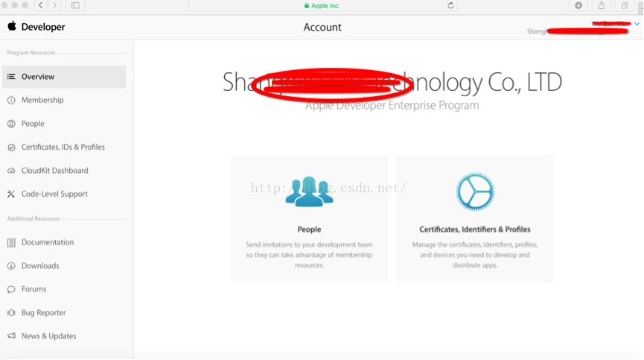Click the Bug Reporter bug icon
The image size is (644, 360).
11,313
